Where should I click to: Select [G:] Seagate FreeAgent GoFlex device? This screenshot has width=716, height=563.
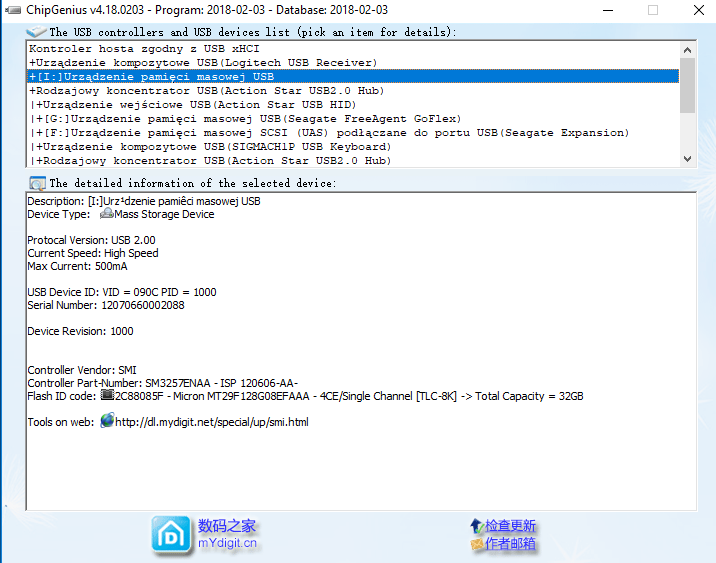pyautogui.click(x=353, y=119)
